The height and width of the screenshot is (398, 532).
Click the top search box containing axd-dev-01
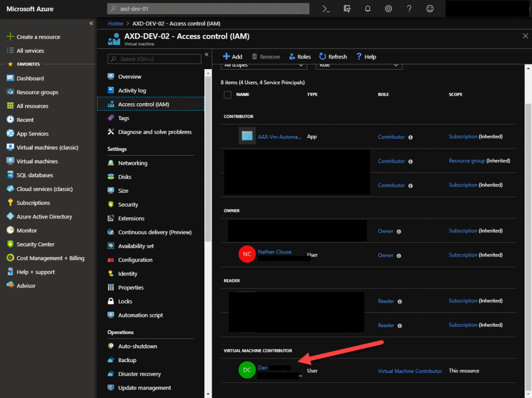click(x=208, y=9)
